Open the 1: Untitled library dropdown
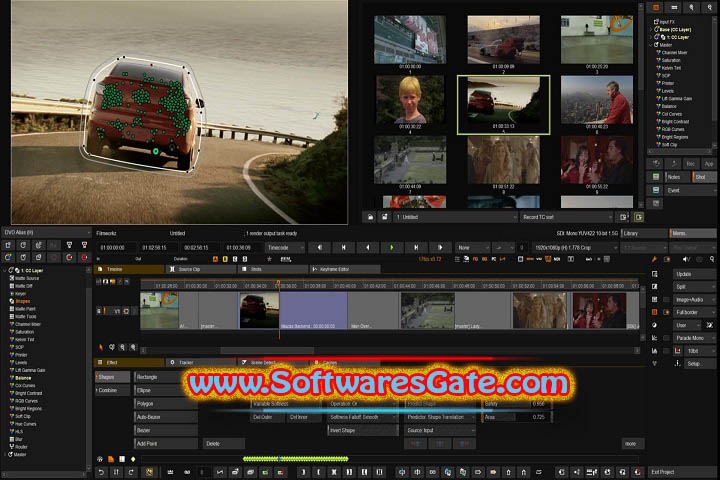720x480 pixels. tap(456, 217)
